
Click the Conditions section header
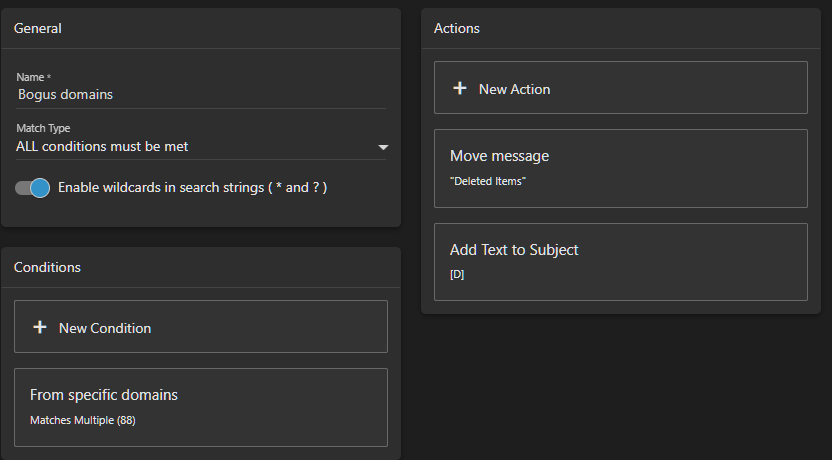[x=47, y=267]
